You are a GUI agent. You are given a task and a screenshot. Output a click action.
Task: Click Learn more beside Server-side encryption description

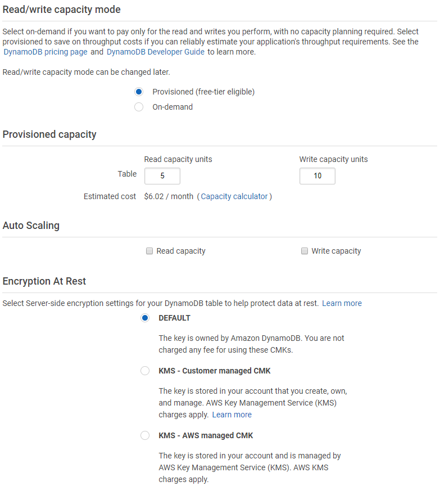342,303
